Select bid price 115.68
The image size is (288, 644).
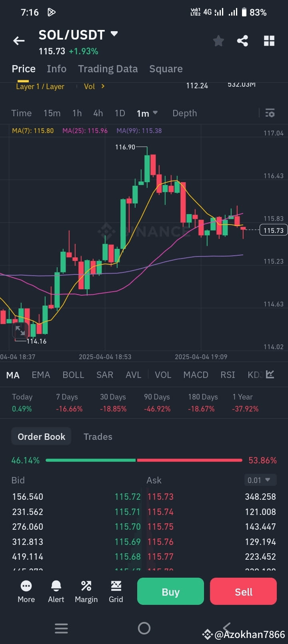pyautogui.click(x=128, y=557)
